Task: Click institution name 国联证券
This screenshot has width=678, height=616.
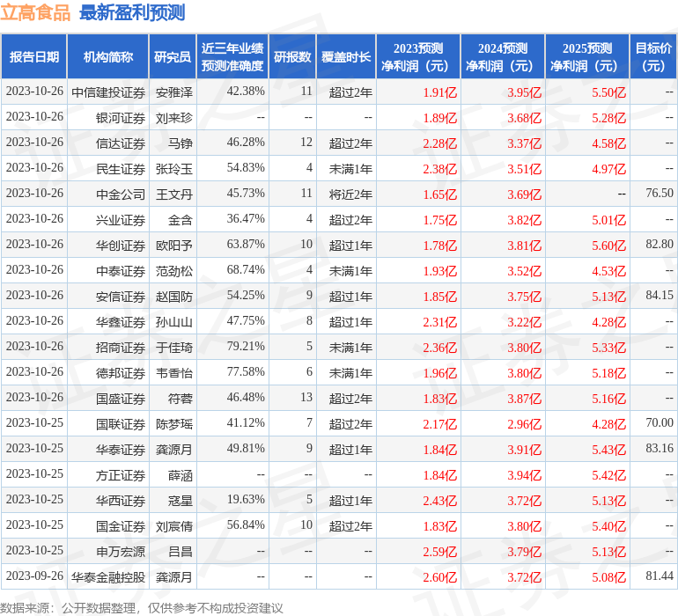Action: 121,423
